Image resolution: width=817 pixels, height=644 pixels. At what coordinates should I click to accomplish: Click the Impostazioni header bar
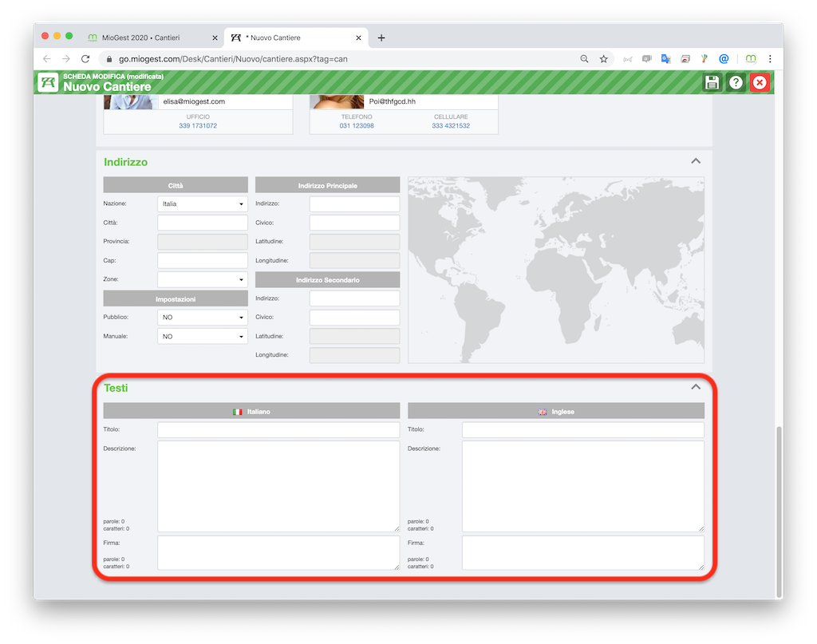point(176,299)
